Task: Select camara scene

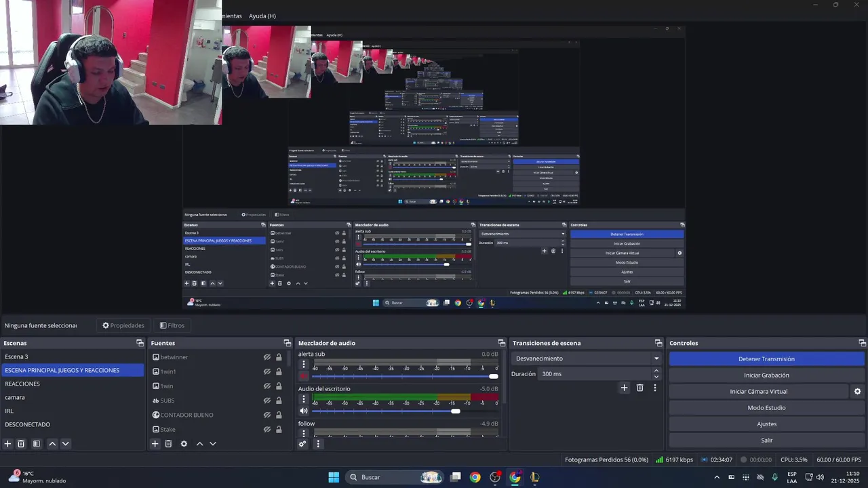Action: pyautogui.click(x=72, y=397)
